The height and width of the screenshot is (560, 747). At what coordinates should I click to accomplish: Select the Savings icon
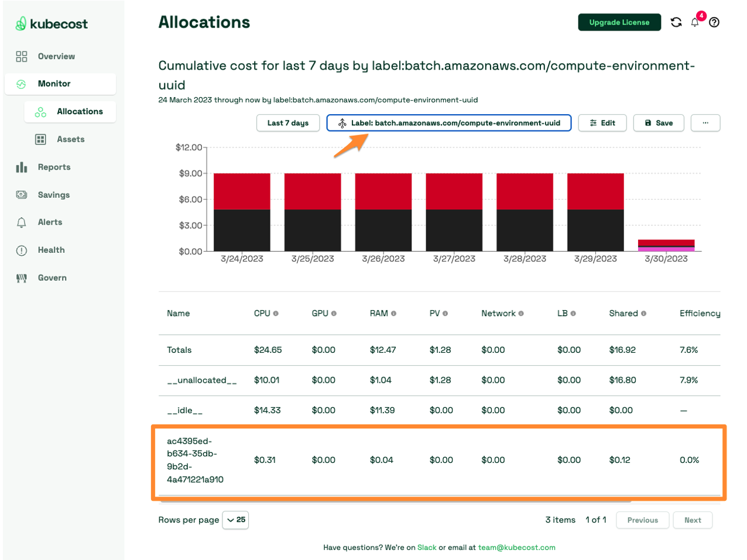click(x=21, y=194)
